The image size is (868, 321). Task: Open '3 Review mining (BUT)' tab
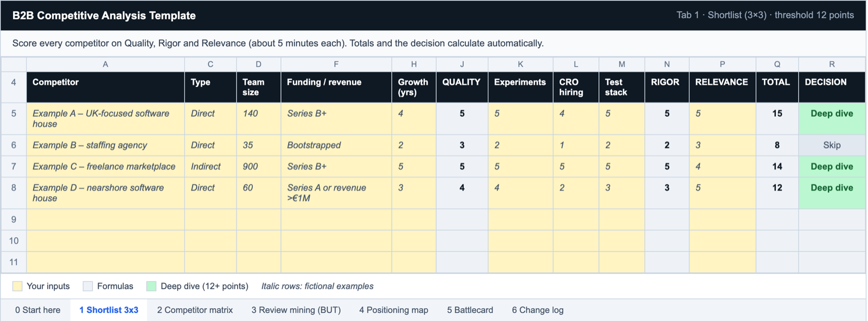(296, 310)
